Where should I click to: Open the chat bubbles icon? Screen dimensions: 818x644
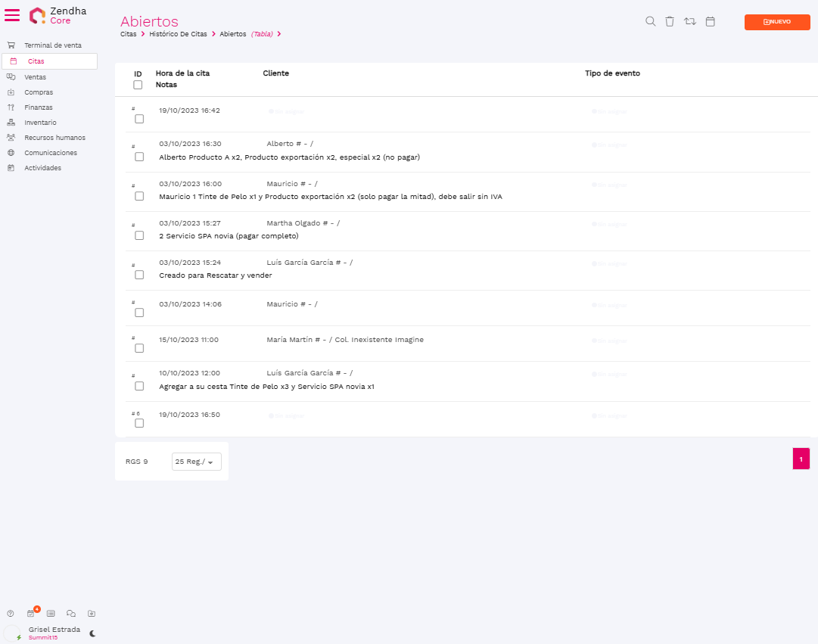pyautogui.click(x=71, y=614)
